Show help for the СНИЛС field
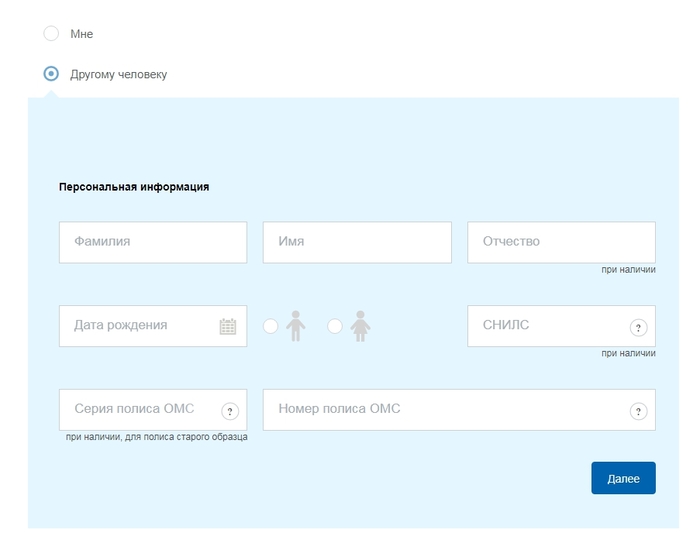 pos(638,328)
